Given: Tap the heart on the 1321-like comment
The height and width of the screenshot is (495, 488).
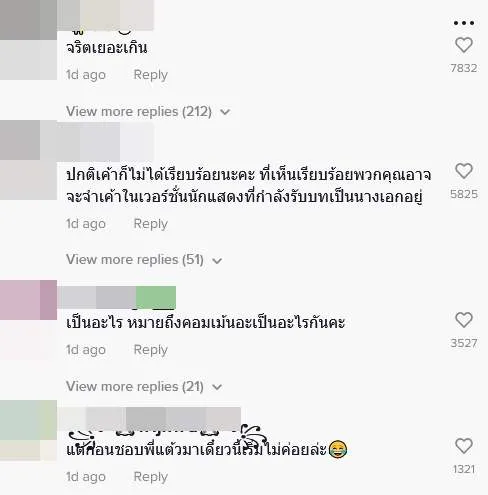Looking at the screenshot, I should pos(464,446).
